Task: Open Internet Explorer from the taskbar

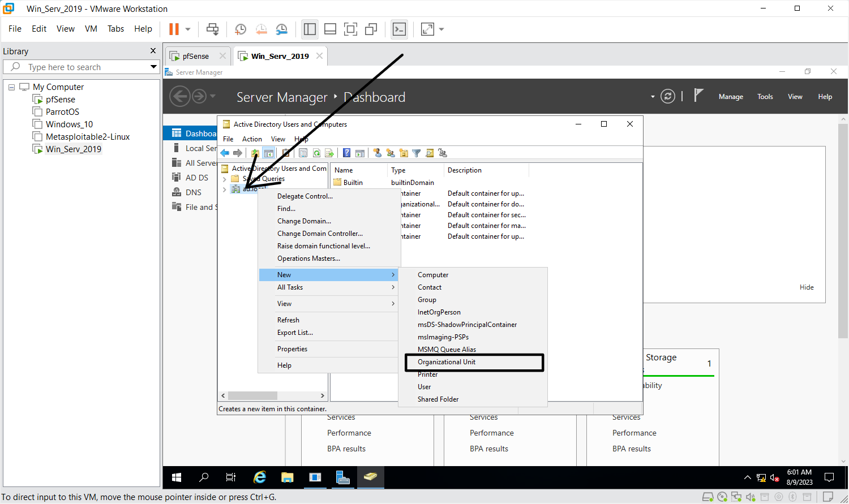Action: (260, 477)
